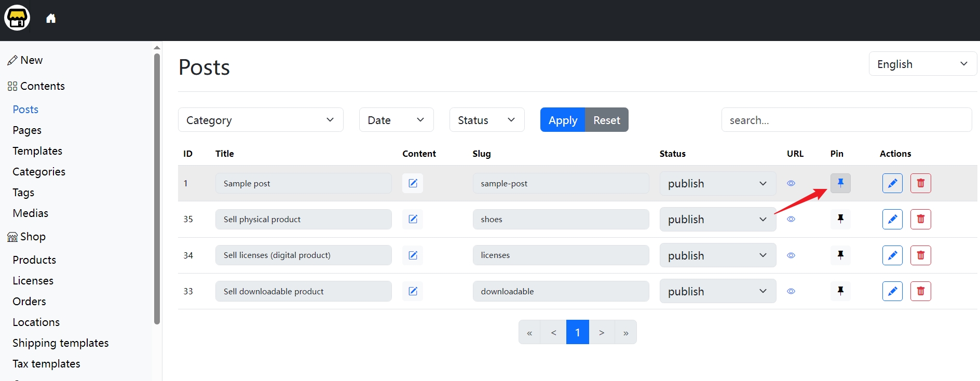The height and width of the screenshot is (381, 980).
Task: Pin the Sell physical product post
Action: click(x=840, y=219)
